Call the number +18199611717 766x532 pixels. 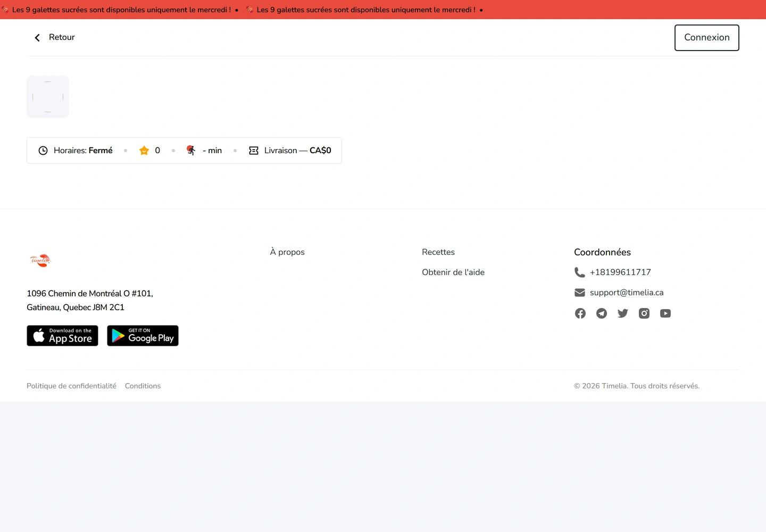pos(620,272)
